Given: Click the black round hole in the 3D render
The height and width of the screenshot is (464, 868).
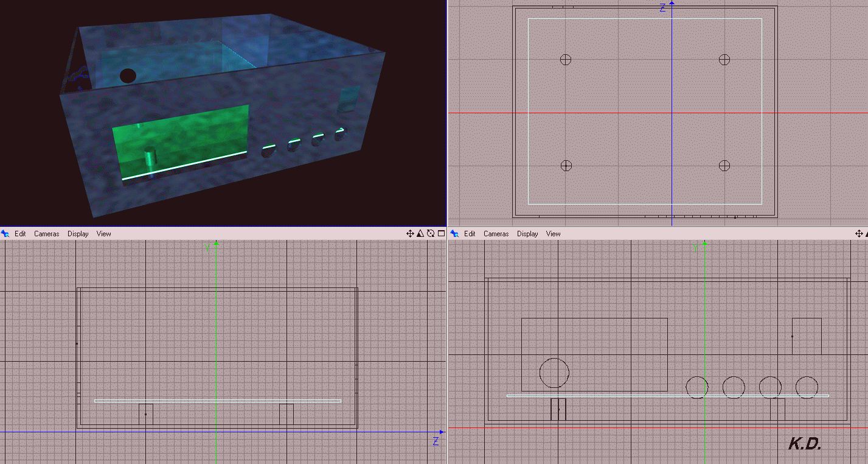Looking at the screenshot, I should pos(128,76).
